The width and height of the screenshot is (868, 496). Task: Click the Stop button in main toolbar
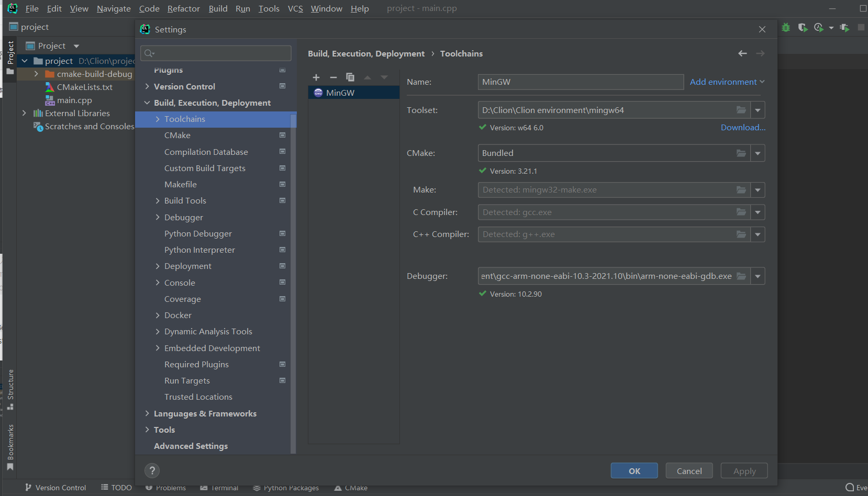pos(861,27)
